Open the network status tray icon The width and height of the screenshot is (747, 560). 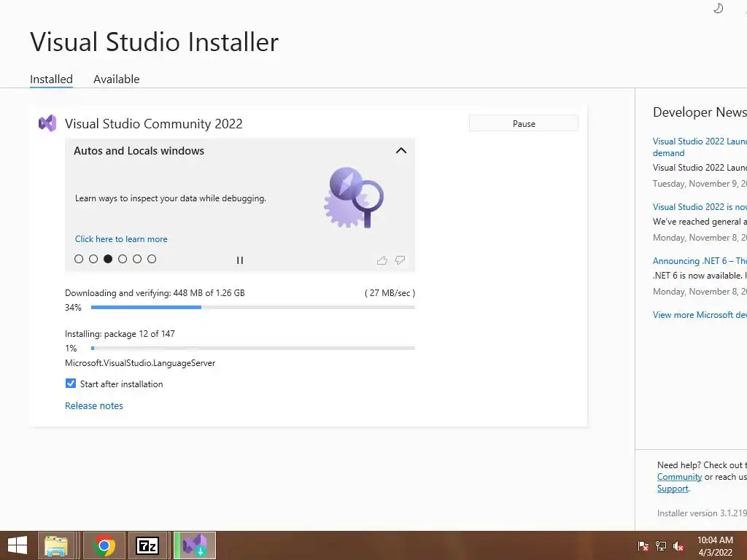[x=661, y=546]
